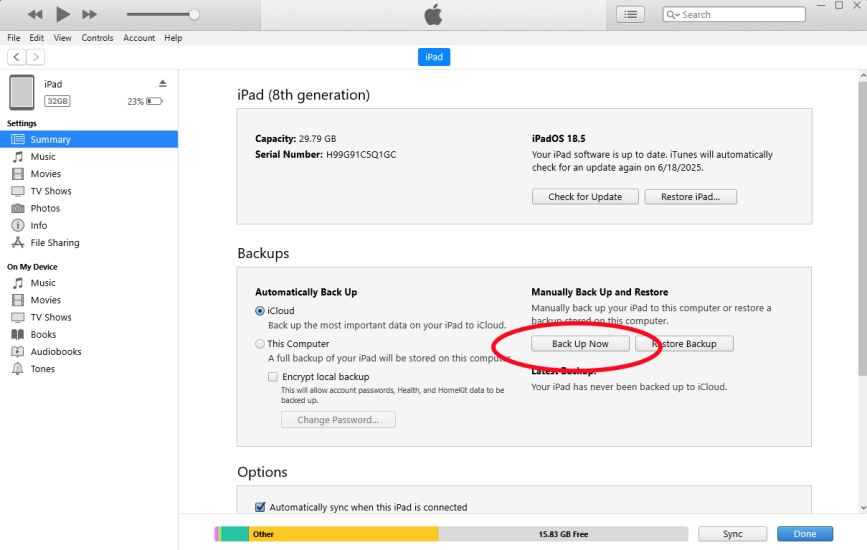Eject the iPad with the eject icon
The height and width of the screenshot is (550, 867).
[163, 83]
